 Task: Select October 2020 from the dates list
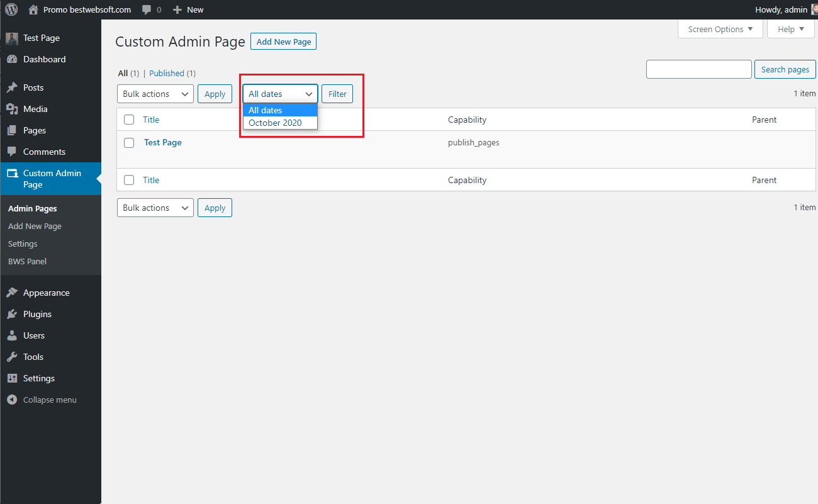point(281,123)
